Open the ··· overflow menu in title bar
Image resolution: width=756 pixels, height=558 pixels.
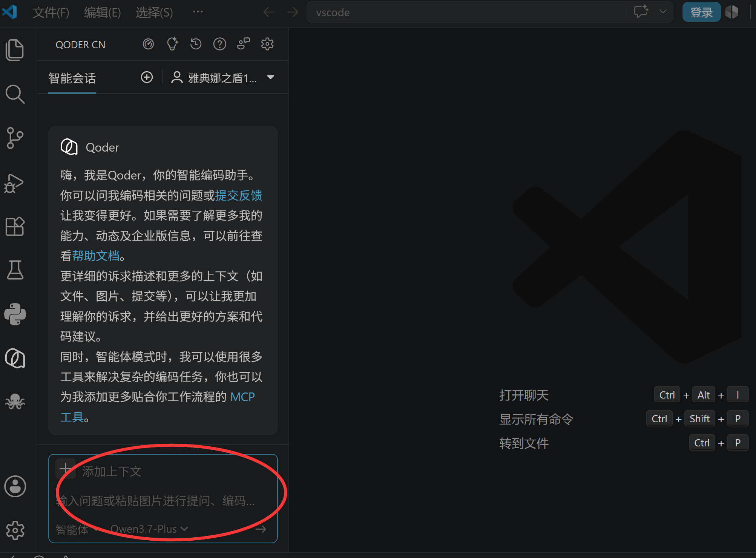point(198,12)
